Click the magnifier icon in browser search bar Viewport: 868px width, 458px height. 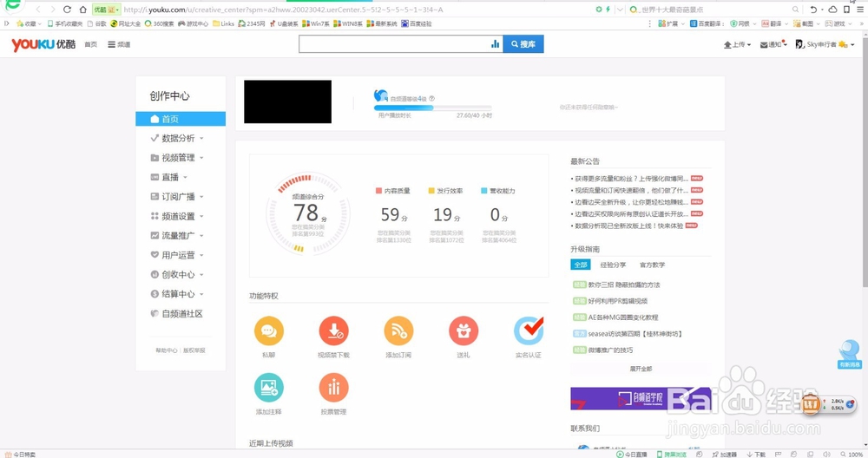coord(795,10)
